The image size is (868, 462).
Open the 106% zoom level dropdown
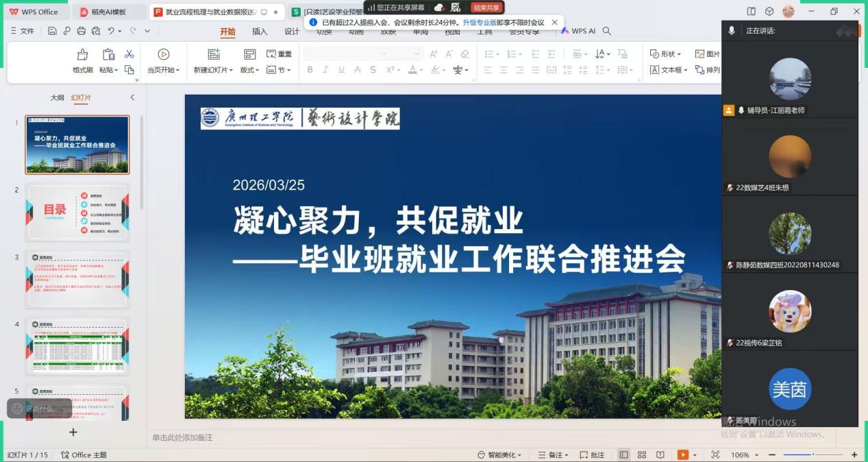tap(743, 454)
